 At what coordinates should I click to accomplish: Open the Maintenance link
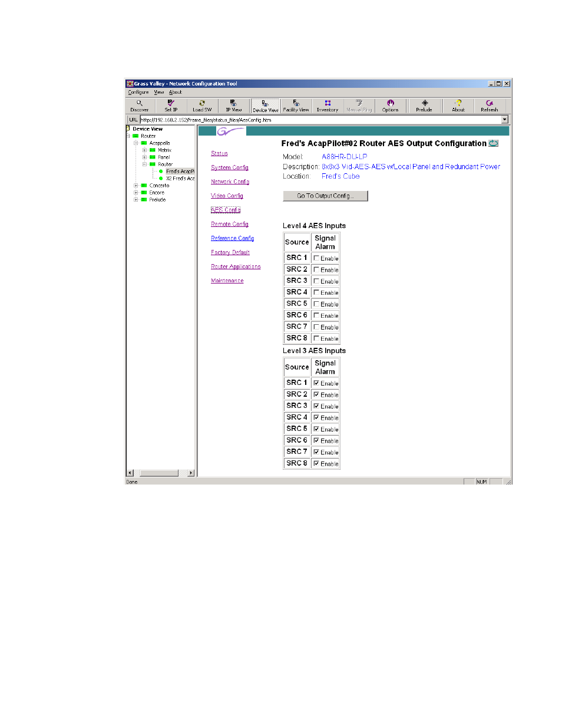[x=227, y=281]
